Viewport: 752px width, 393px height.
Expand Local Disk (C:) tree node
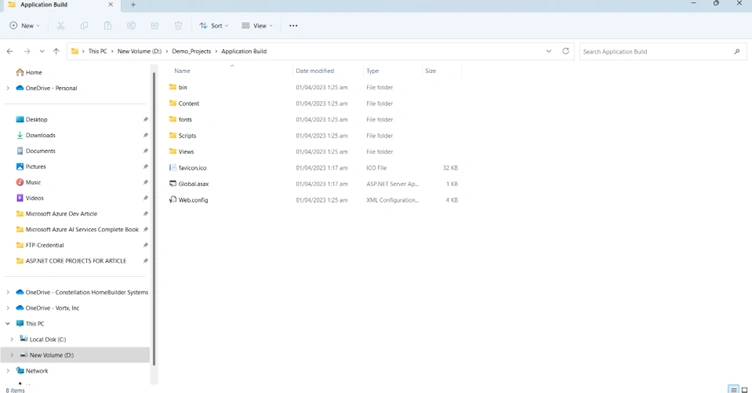point(12,339)
